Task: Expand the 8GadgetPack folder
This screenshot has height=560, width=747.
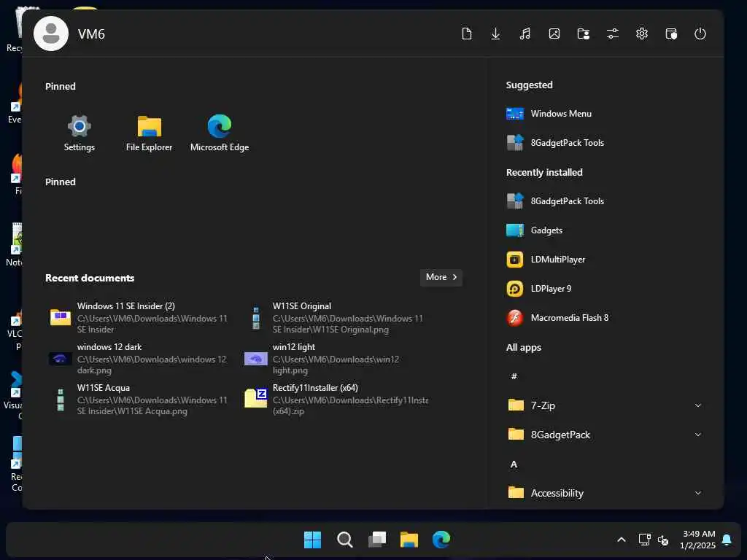Action: pos(605,435)
